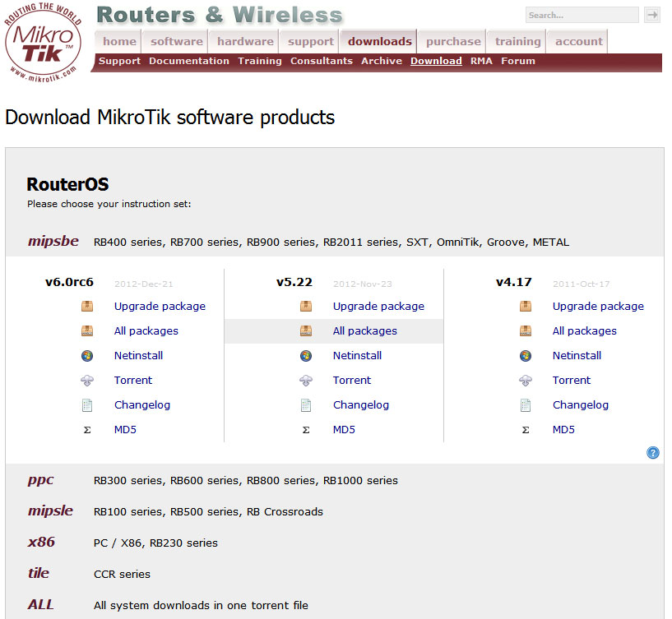Click the MikroTik logo
The height and width of the screenshot is (619, 672).
(43, 41)
